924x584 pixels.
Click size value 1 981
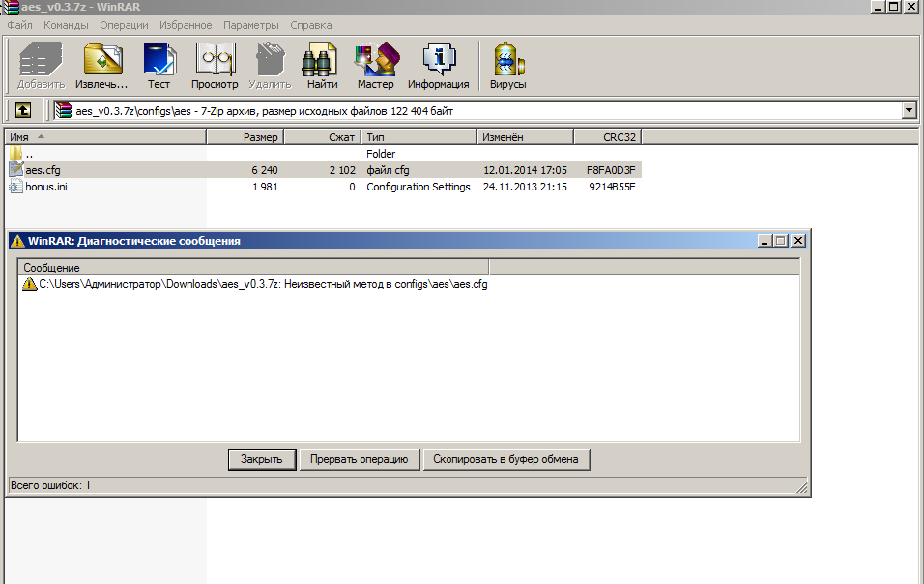click(265, 187)
